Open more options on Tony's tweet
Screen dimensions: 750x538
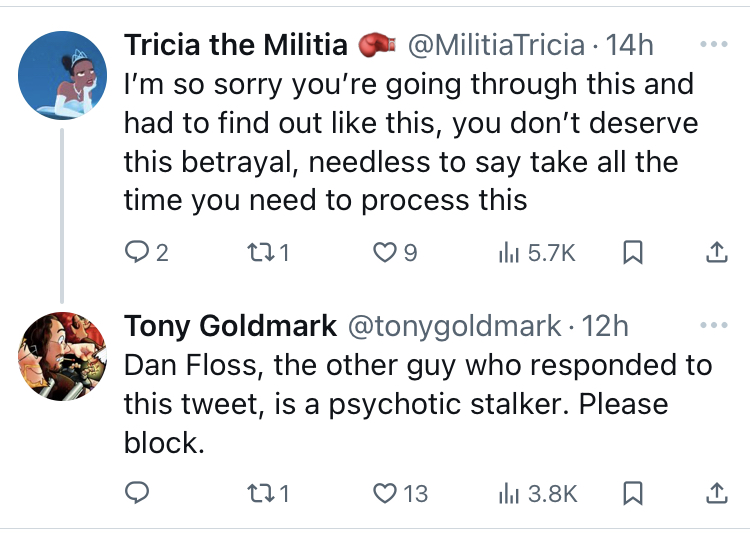[714, 325]
